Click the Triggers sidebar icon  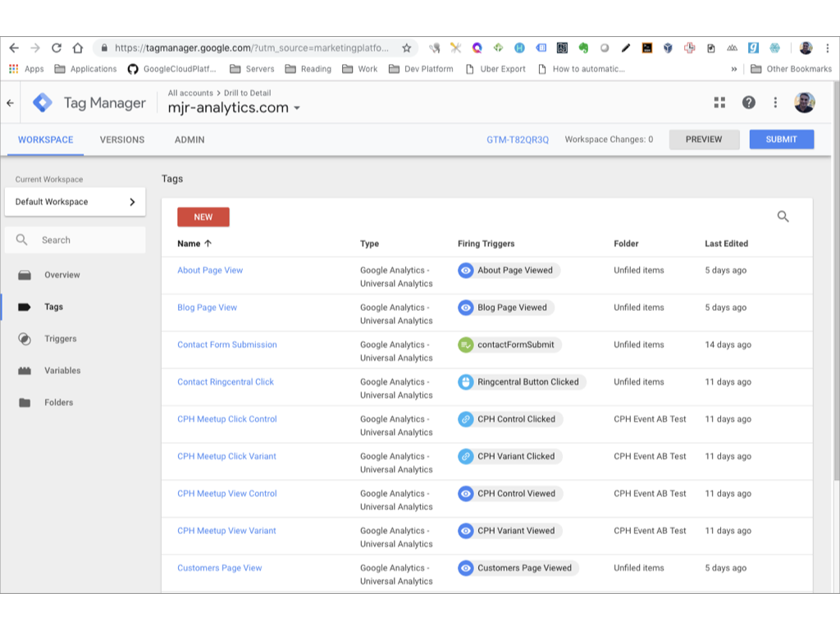tap(25, 339)
